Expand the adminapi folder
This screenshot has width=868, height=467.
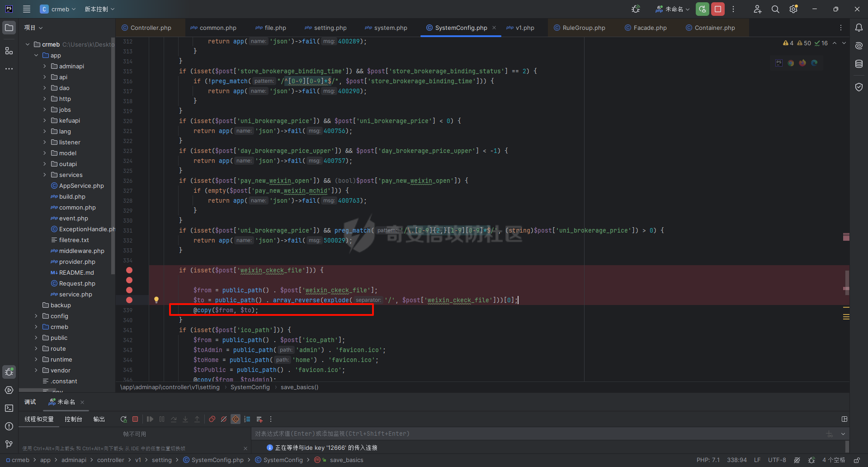[44, 66]
